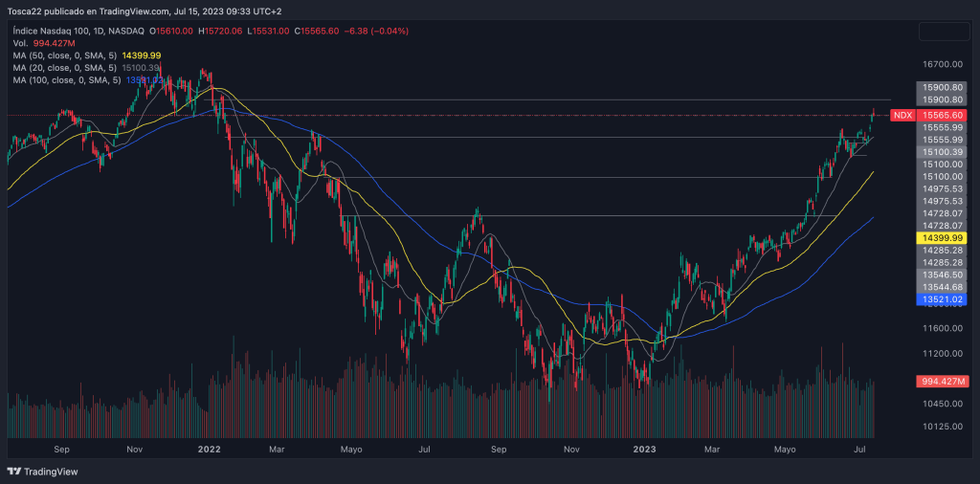Image resolution: width=980 pixels, height=484 pixels.
Task: Click the gray 15100.39 price axis label
Action: tap(943, 152)
